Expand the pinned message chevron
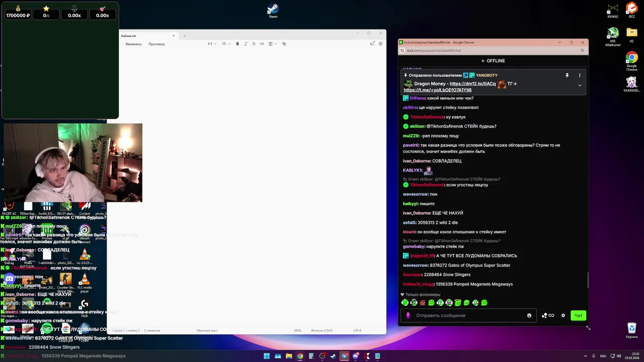This screenshot has width=644, height=362. 580,85
